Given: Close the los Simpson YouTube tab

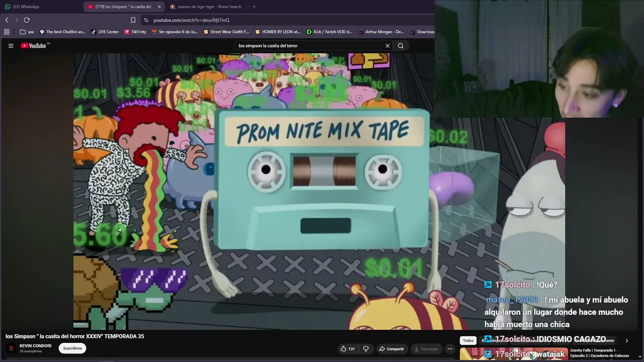Looking at the screenshot, I should 159,7.
